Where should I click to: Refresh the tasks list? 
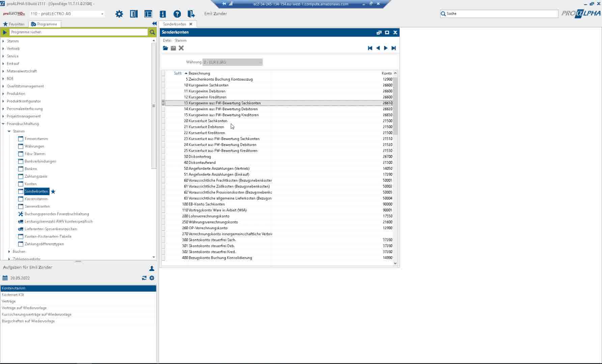tap(144, 278)
